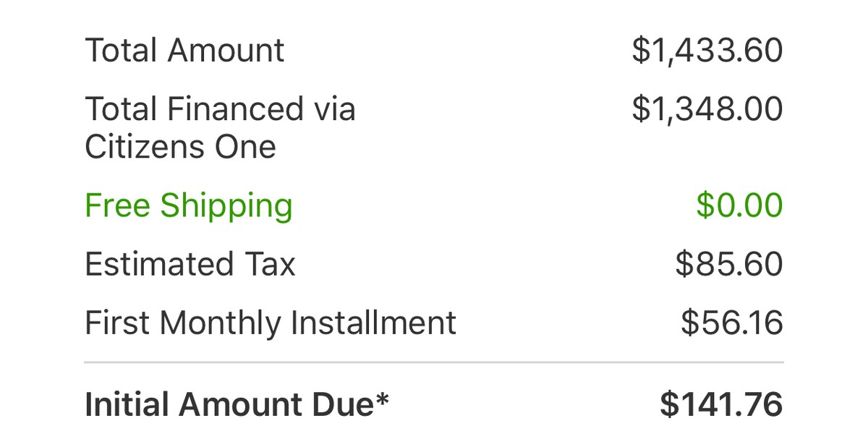The image size is (868, 434).
Task: Tap the Initial Amount Due* label
Action: (x=237, y=405)
